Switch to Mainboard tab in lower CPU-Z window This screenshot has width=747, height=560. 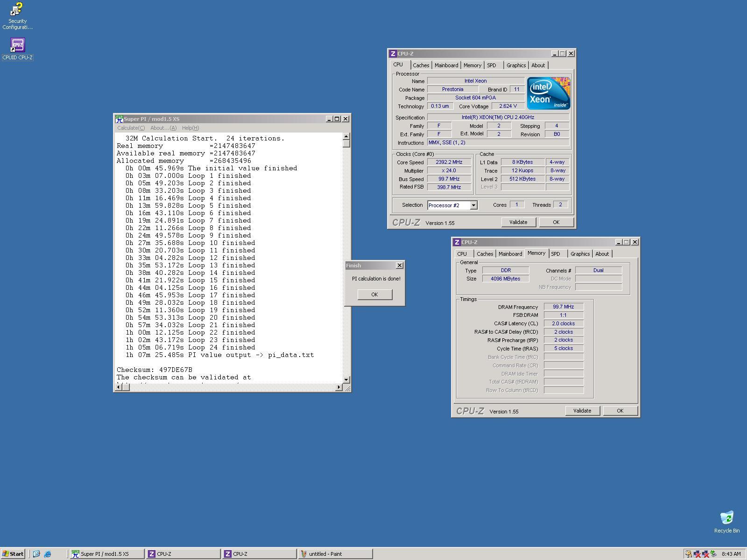[510, 254]
